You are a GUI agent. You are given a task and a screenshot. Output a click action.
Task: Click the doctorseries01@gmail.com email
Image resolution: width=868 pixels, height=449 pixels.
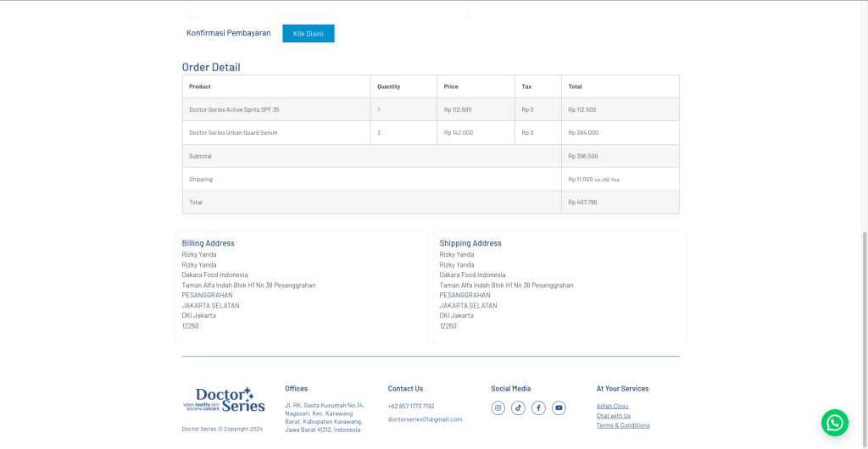pos(425,419)
